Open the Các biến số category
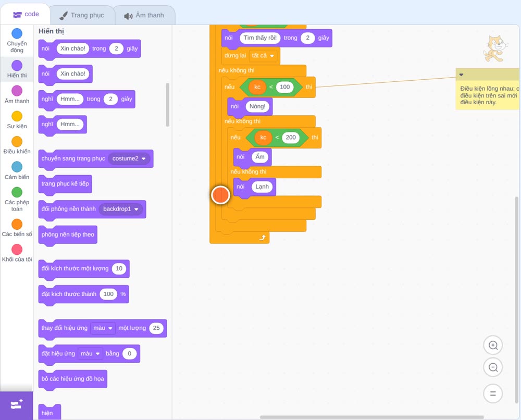521x420 pixels. [x=17, y=228]
